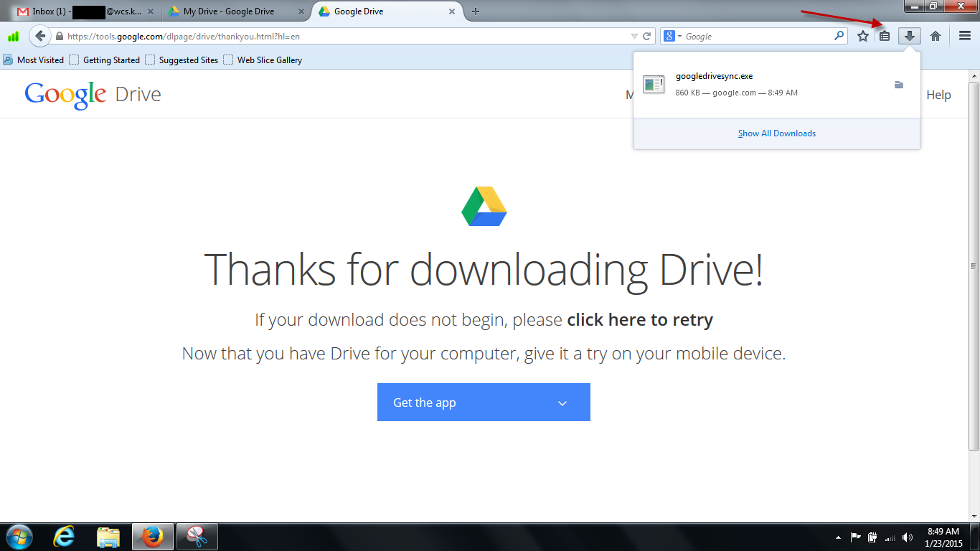Launch Internet Explorer from the taskbar
This screenshot has height=551, width=980.
(x=65, y=537)
